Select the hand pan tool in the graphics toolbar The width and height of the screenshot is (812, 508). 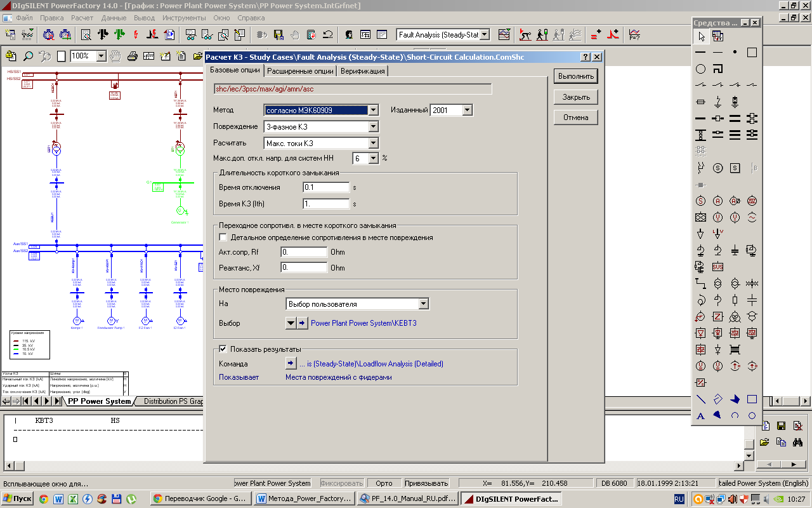click(115, 56)
